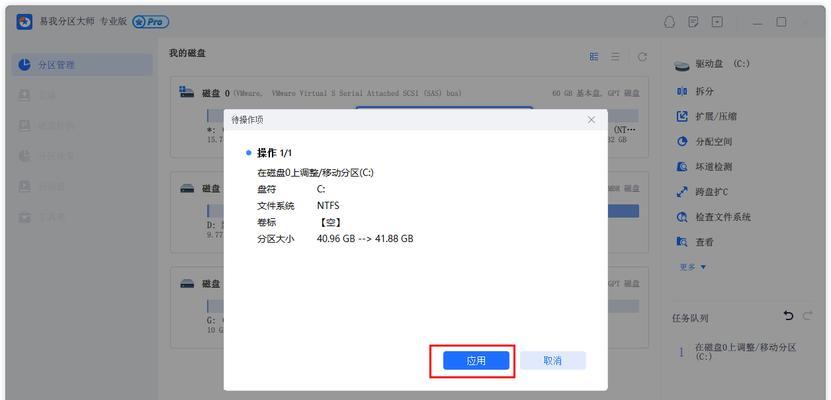Click the 拆分 split icon

coord(682,92)
